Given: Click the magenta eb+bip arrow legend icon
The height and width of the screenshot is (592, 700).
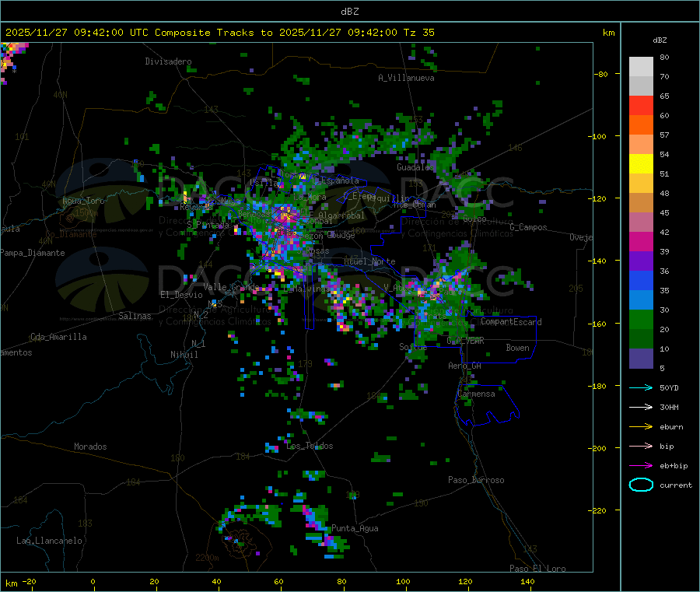Looking at the screenshot, I should tap(641, 466).
